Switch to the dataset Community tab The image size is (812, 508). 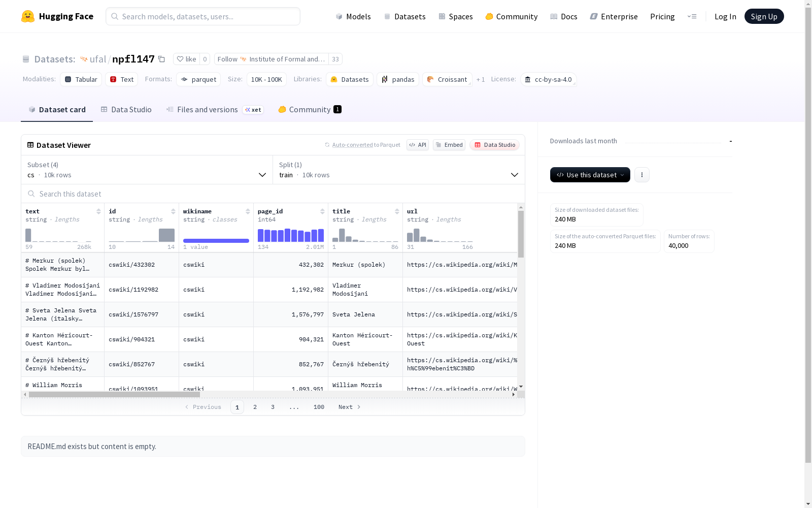tap(310, 110)
